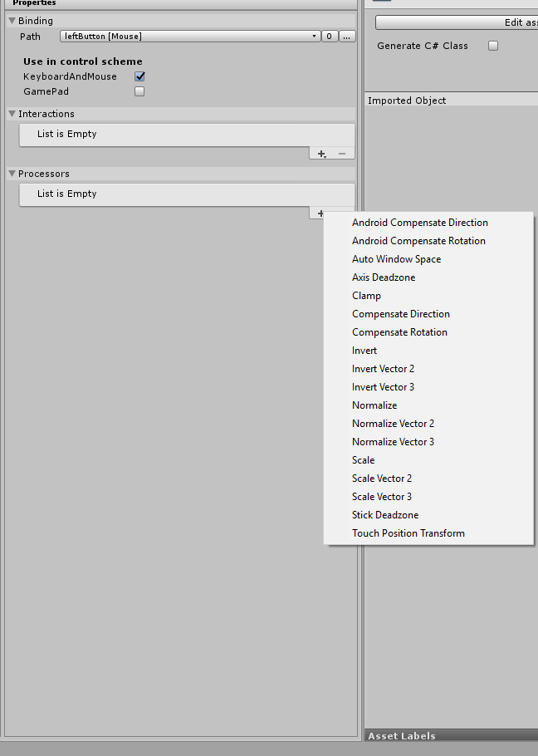Click the Asset Labels header bar
This screenshot has height=756, width=538.
click(452, 736)
